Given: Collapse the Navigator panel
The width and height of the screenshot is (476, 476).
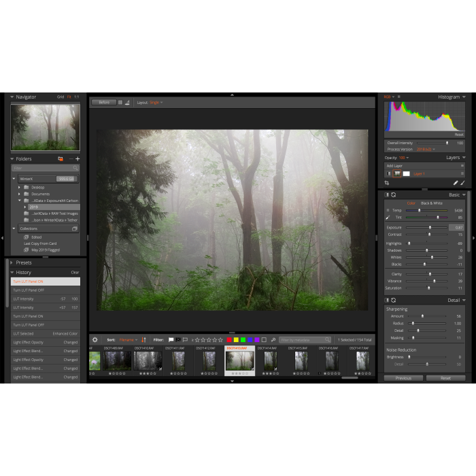Looking at the screenshot, I should (x=12, y=97).
